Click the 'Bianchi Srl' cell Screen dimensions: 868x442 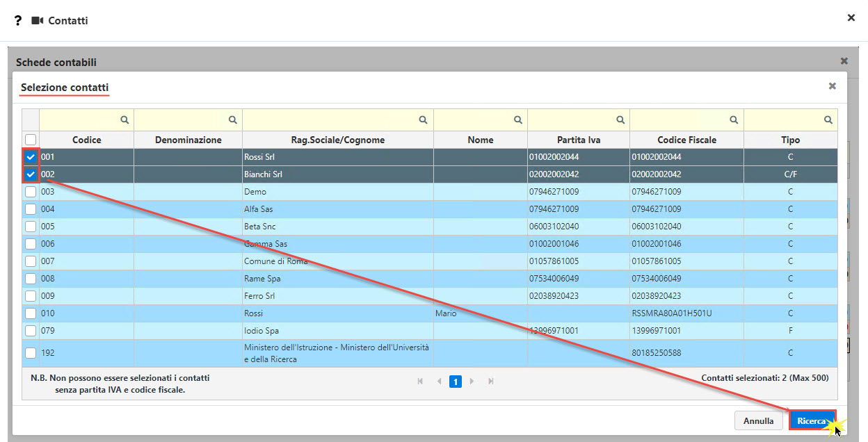(337, 174)
